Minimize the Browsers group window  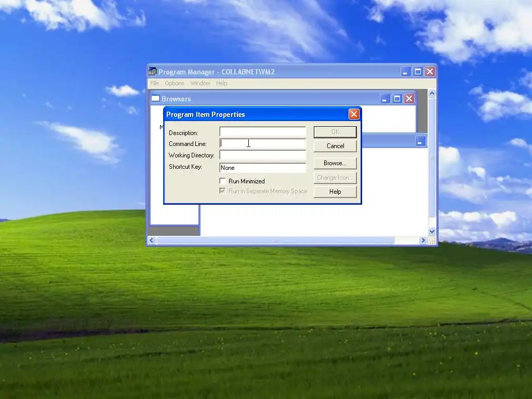point(384,99)
